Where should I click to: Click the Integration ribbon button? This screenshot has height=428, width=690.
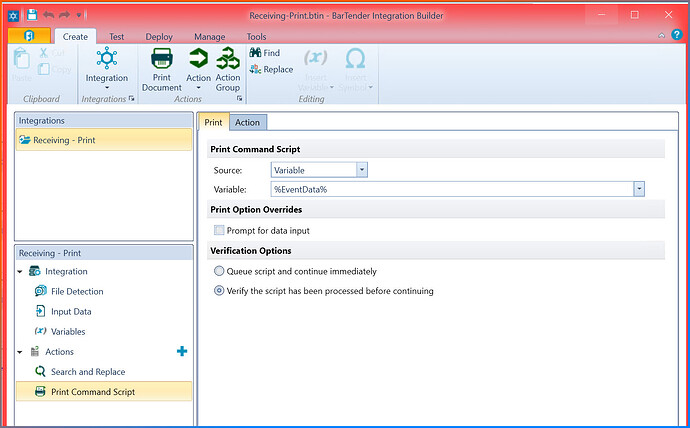[x=107, y=68]
